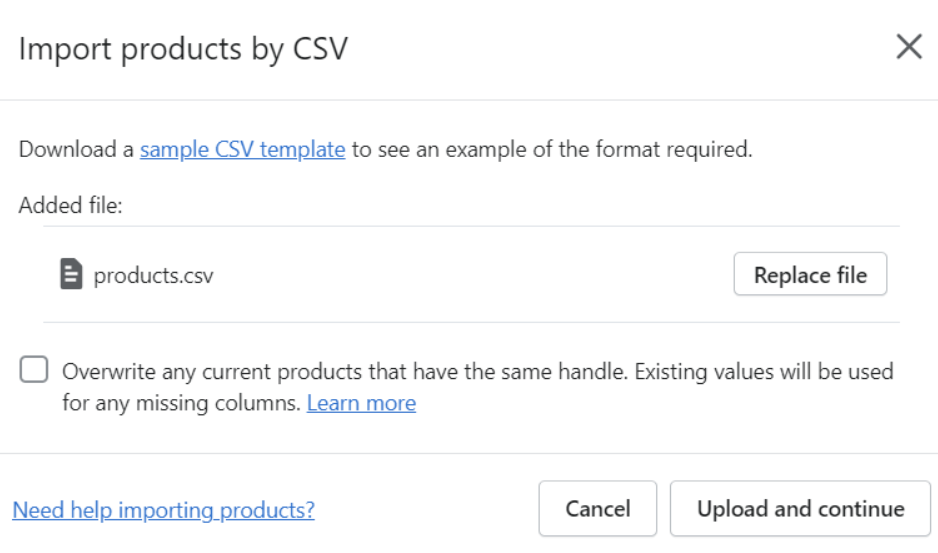Close the Import products dialog with X
Image resolution: width=938 pixels, height=553 pixels.
tap(909, 47)
